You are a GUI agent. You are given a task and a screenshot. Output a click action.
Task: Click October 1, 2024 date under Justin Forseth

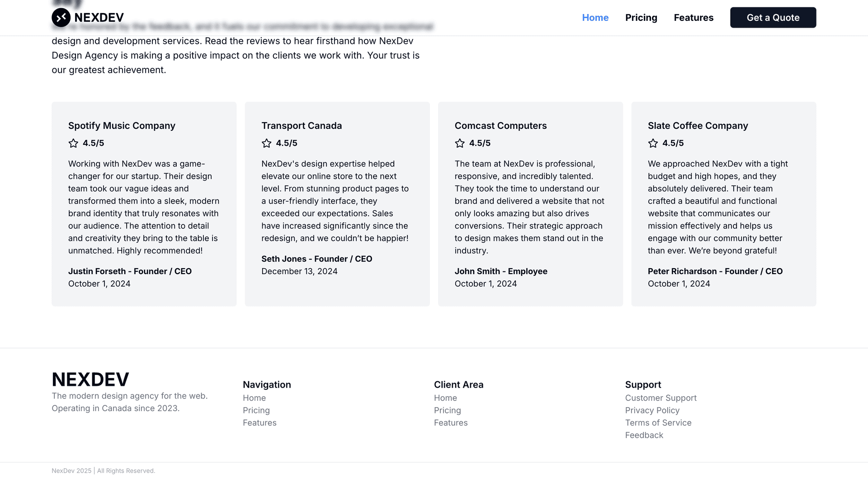point(99,284)
